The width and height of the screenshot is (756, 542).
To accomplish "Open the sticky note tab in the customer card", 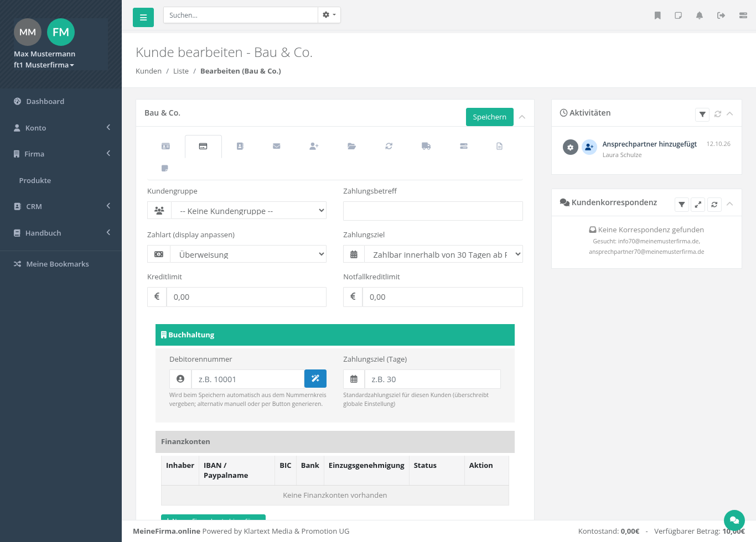I will (x=164, y=168).
